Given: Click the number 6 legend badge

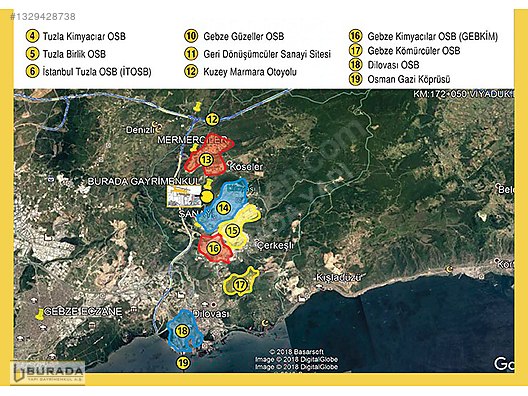Looking at the screenshot, I should point(32,71).
